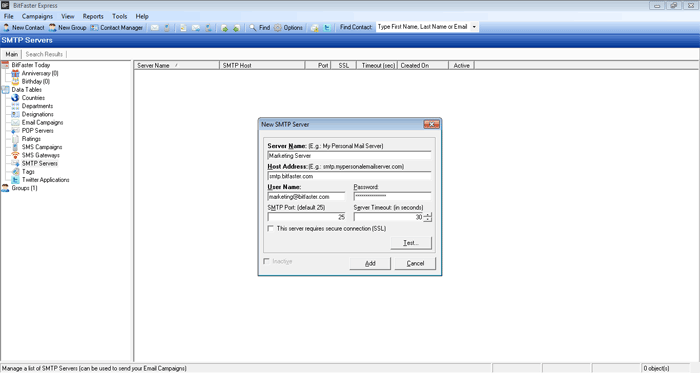This screenshot has height=373, width=700.
Task: Open Options with the gear icon
Action: 288,28
